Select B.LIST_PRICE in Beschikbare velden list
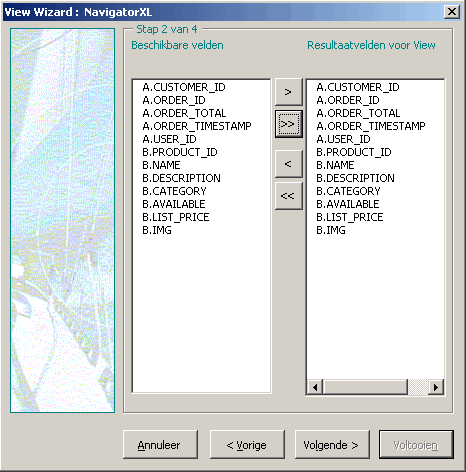Screen dimensions: 466x472 tap(176, 217)
